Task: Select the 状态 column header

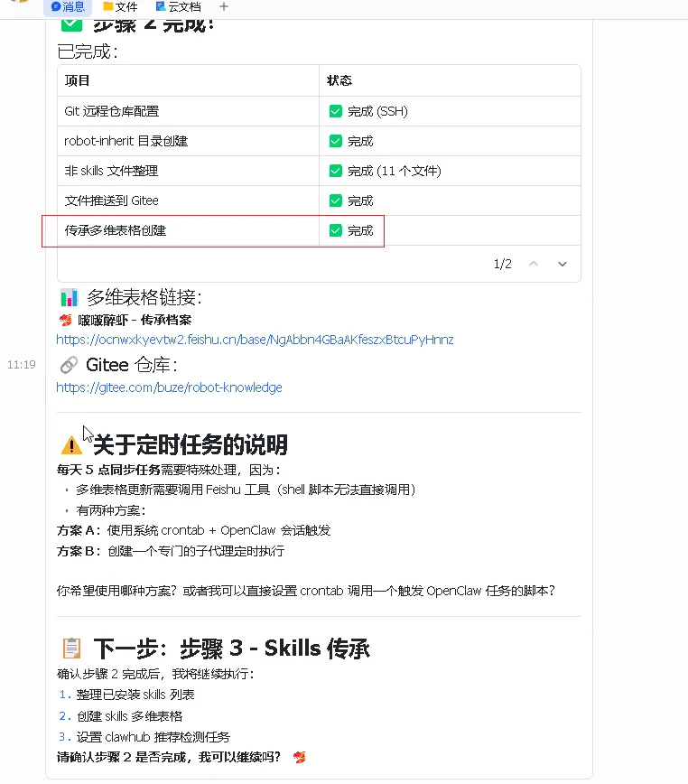Action: pyautogui.click(x=450, y=80)
